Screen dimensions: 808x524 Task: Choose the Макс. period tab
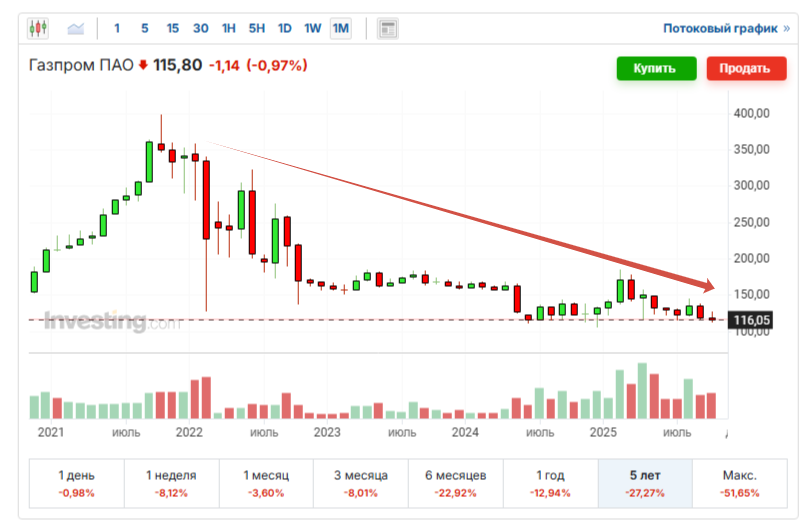pos(739,483)
